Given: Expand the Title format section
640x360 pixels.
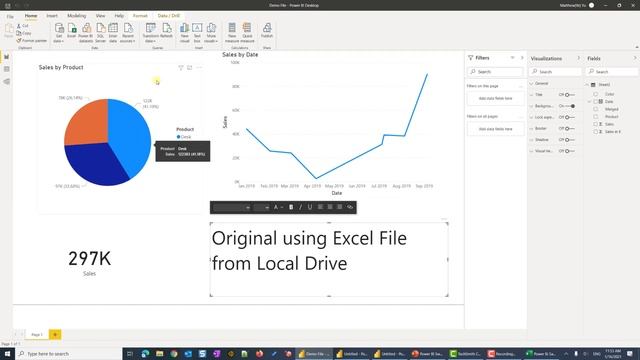Looking at the screenshot, I should (531, 95).
